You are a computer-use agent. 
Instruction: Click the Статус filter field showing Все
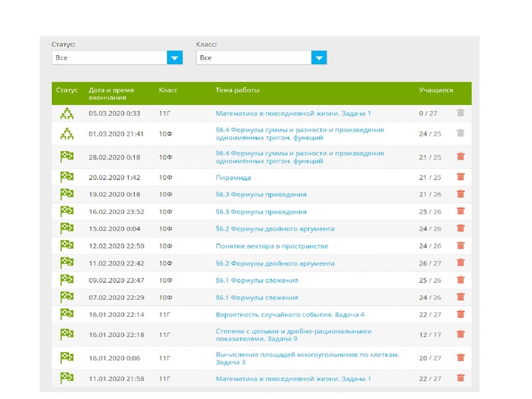(x=109, y=58)
